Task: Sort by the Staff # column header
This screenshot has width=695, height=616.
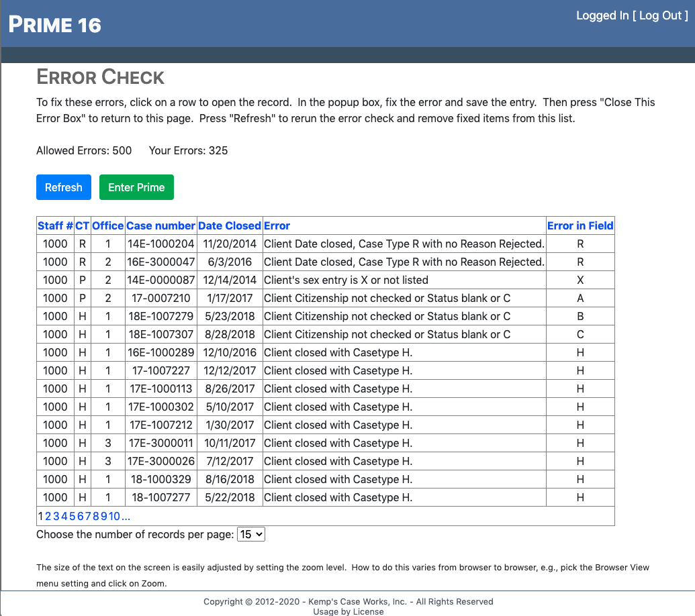Action: (x=55, y=225)
